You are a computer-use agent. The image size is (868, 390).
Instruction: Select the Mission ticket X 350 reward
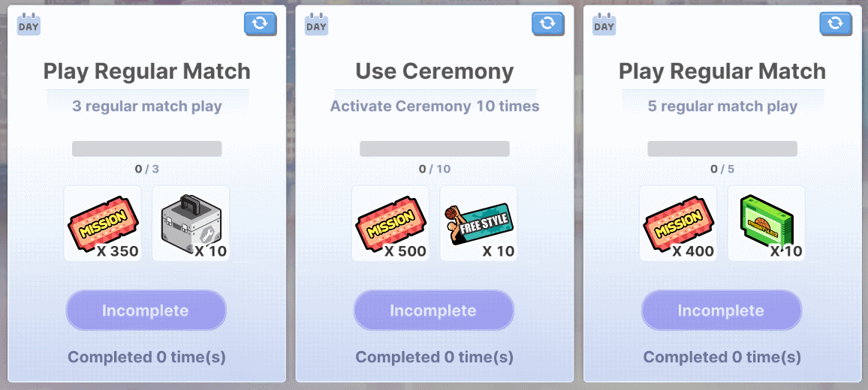point(103,223)
